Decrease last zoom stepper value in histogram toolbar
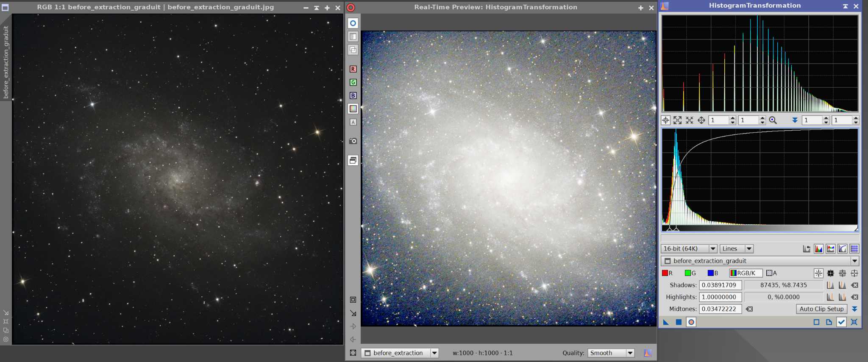The width and height of the screenshot is (868, 362). [x=855, y=123]
